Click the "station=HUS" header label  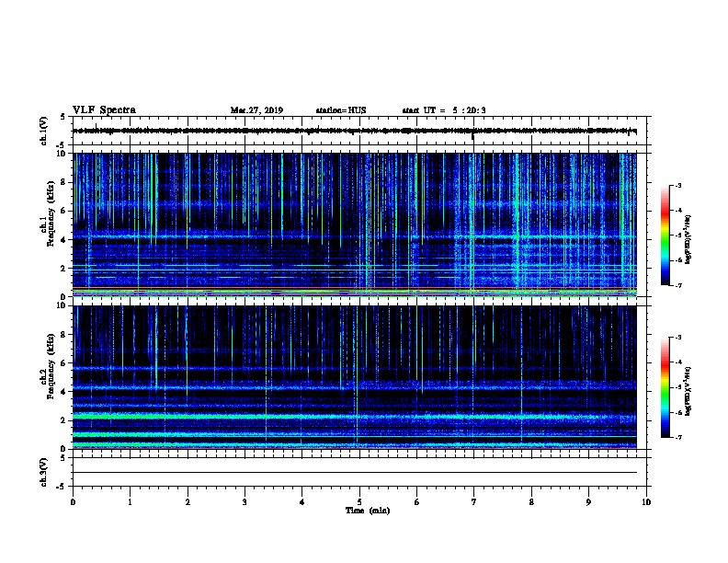(341, 110)
